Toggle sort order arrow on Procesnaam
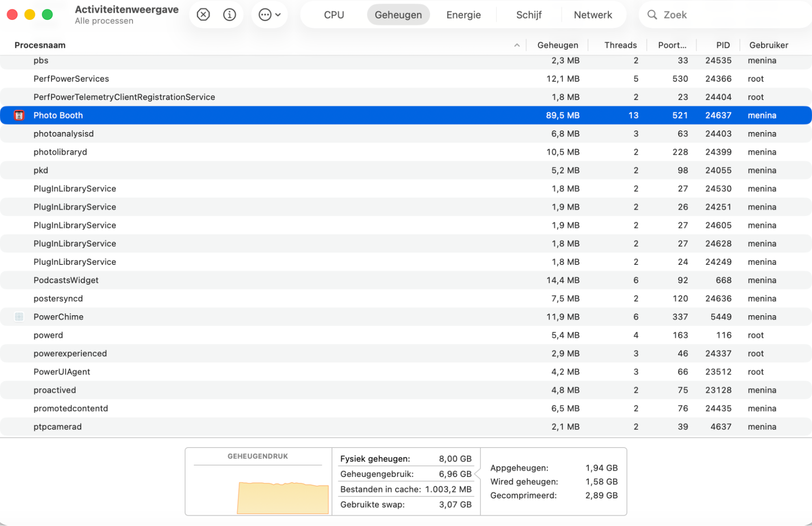The image size is (812, 526). [517, 45]
